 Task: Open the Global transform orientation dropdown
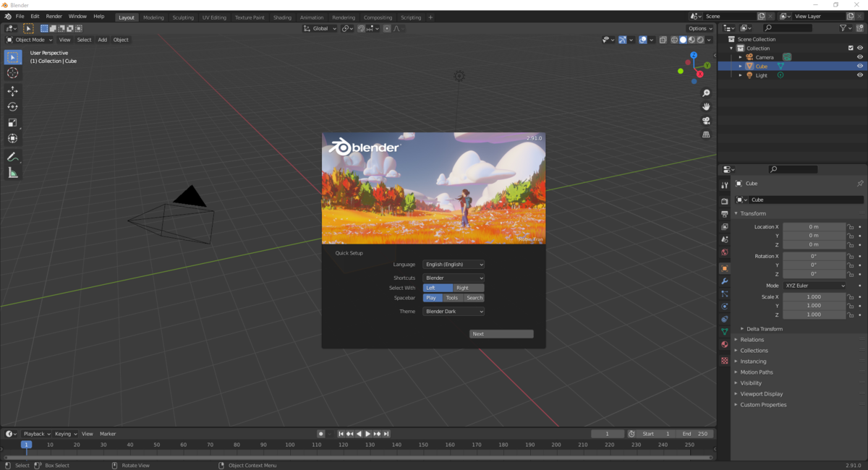coord(320,28)
